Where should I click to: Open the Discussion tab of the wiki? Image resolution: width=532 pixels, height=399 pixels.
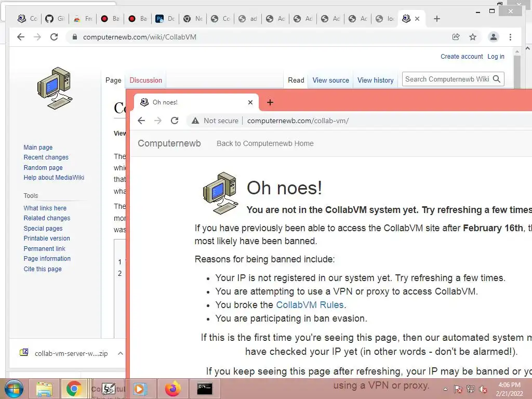145,81
